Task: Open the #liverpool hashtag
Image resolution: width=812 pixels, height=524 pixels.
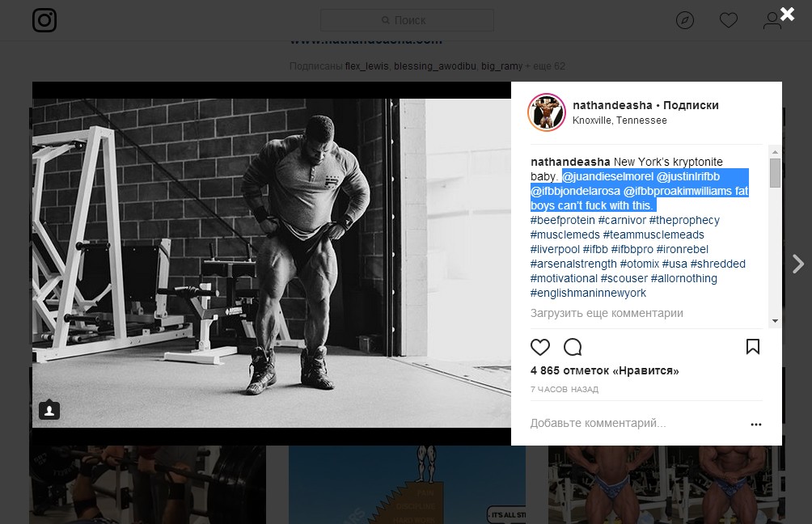Action: point(554,248)
